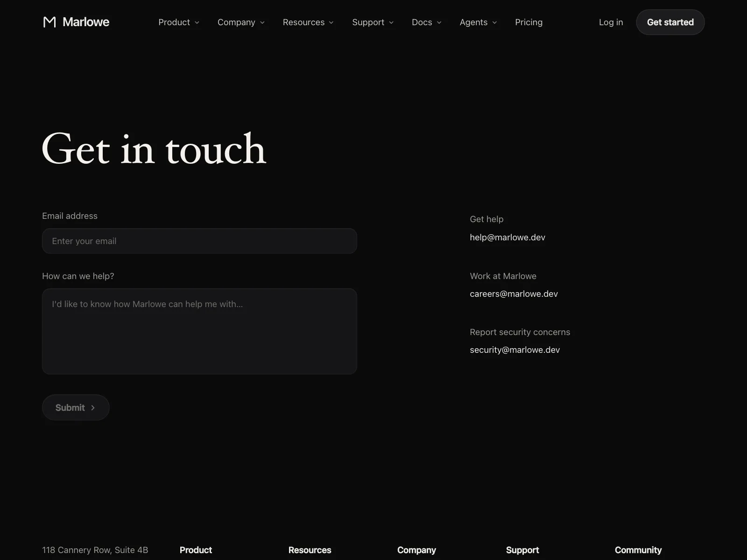This screenshot has width=747, height=560.
Task: Expand the Product chevron in navbar
Action: (197, 22)
